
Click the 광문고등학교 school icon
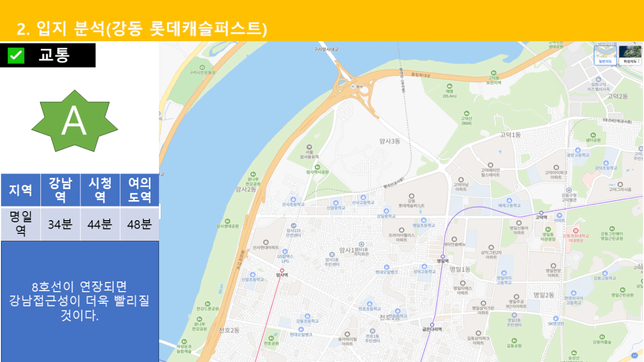tap(577, 149)
